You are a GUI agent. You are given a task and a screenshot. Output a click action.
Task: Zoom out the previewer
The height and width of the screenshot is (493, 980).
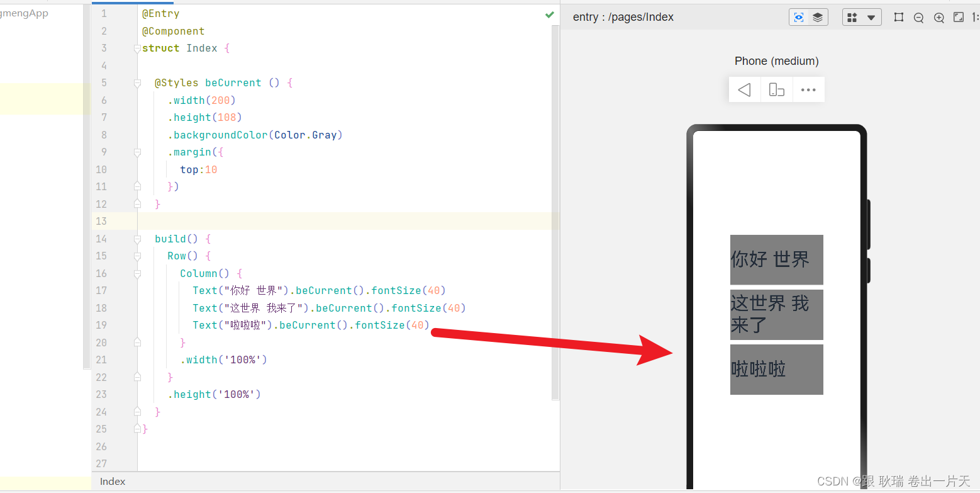tap(918, 18)
